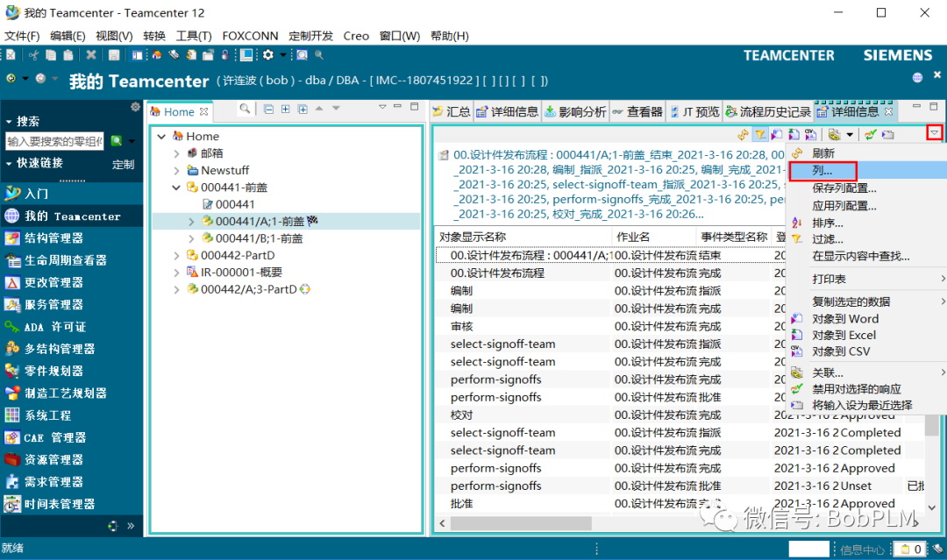Select the IR-000001-概要 tree item
The width and height of the screenshot is (947, 560).
click(241, 273)
